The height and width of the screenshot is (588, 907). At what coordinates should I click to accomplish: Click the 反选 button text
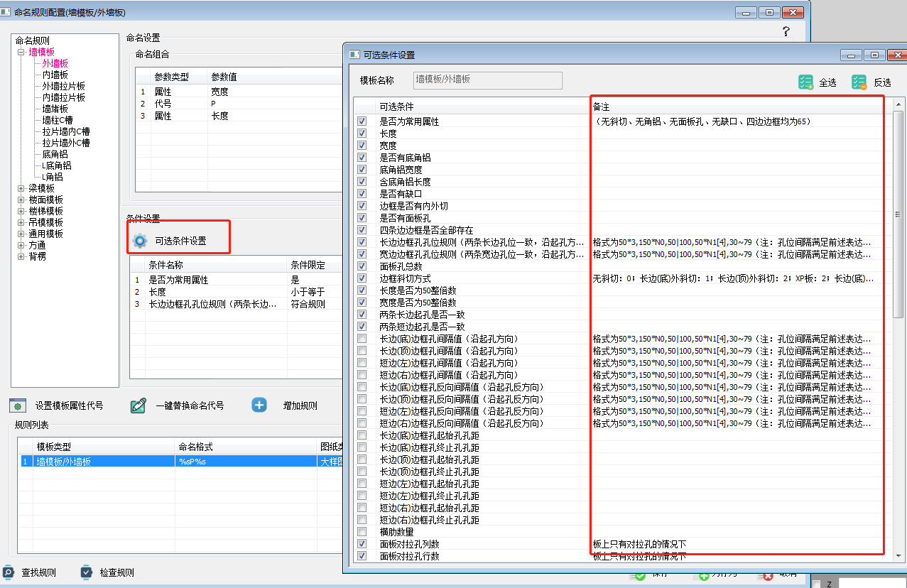click(x=882, y=83)
